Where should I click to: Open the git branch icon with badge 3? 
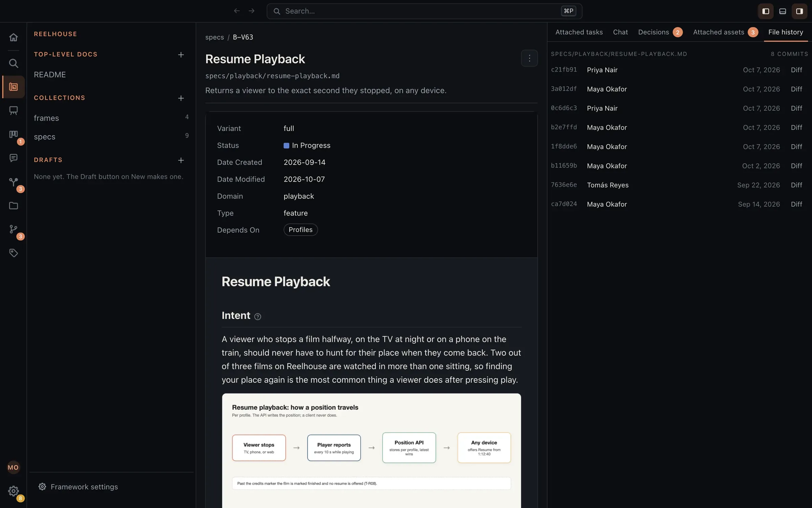coord(13,229)
